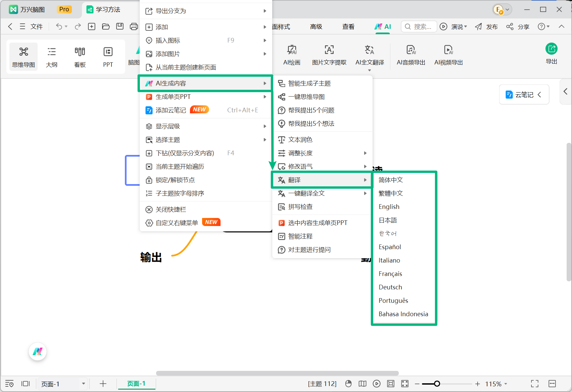Screen dimensions: 572x392
Task: Click the zoom-in plus button
Action: (477, 384)
